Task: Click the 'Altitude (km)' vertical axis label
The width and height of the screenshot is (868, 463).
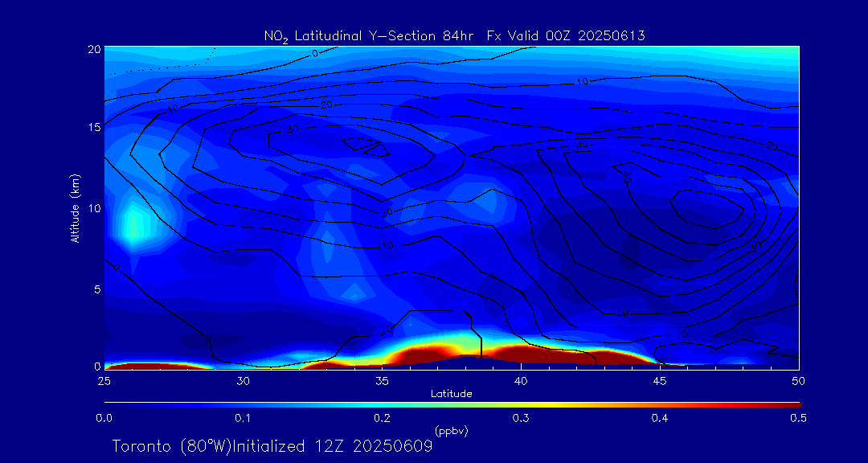Action: click(75, 208)
